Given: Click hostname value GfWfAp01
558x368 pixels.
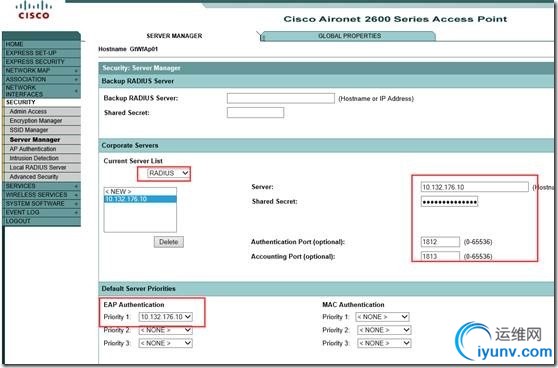Looking at the screenshot, I should pos(143,49).
